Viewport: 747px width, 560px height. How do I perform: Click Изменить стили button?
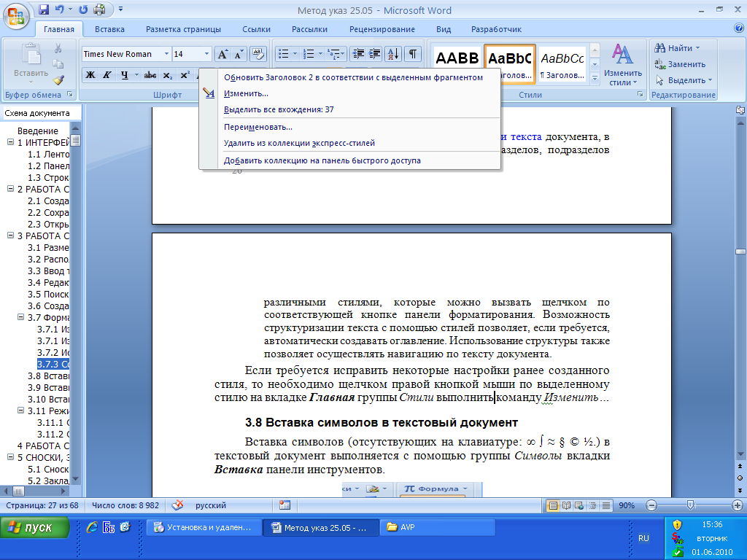coord(623,65)
